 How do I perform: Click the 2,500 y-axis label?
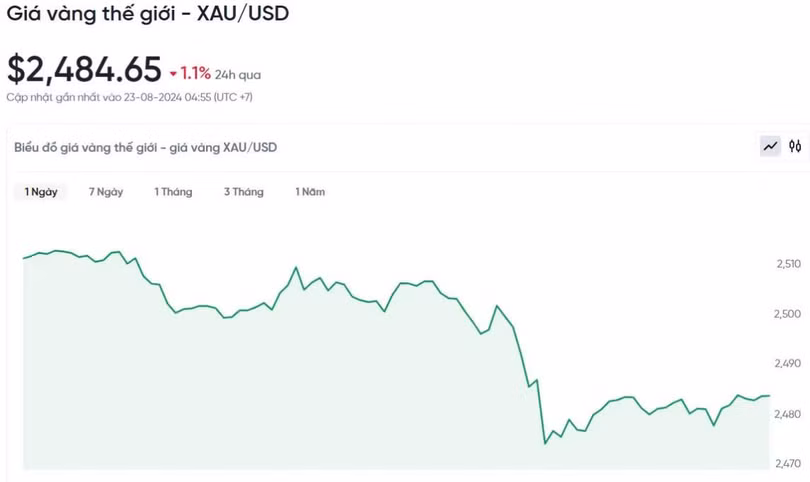tap(788, 314)
